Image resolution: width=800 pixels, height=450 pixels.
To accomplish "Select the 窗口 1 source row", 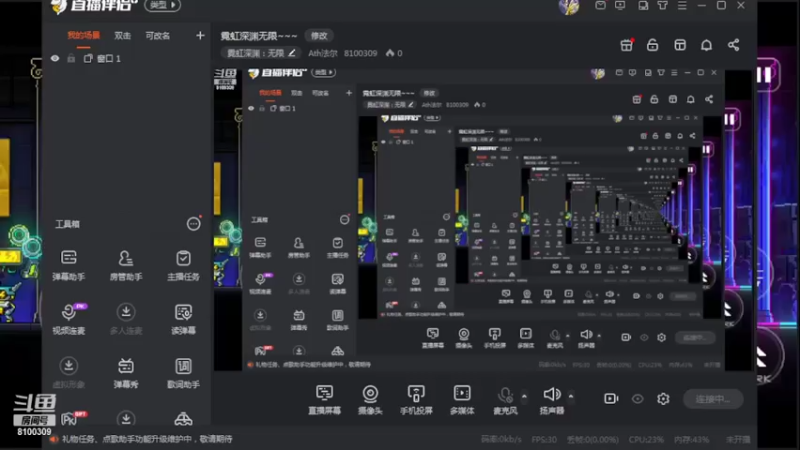I will tap(127, 59).
